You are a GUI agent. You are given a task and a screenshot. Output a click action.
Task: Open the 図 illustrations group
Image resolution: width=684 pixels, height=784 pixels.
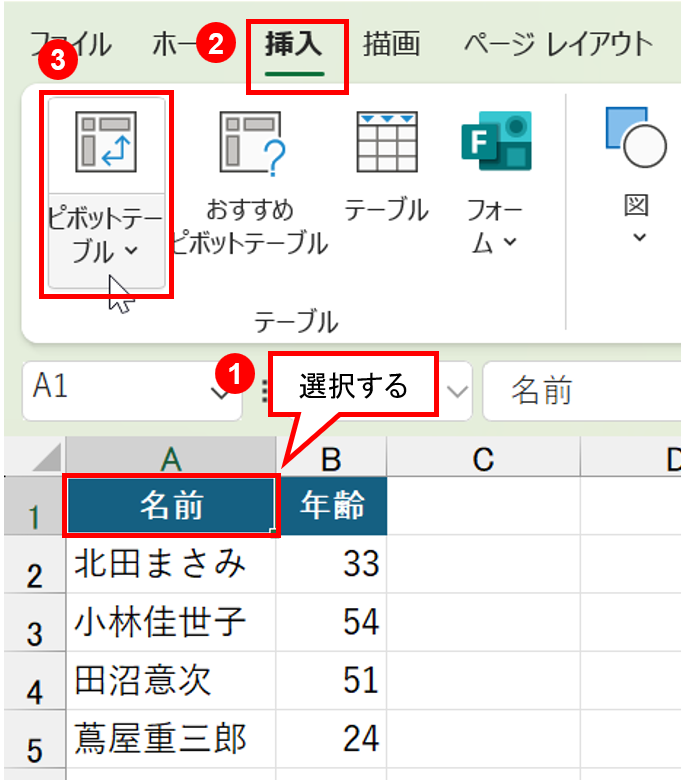(x=636, y=175)
